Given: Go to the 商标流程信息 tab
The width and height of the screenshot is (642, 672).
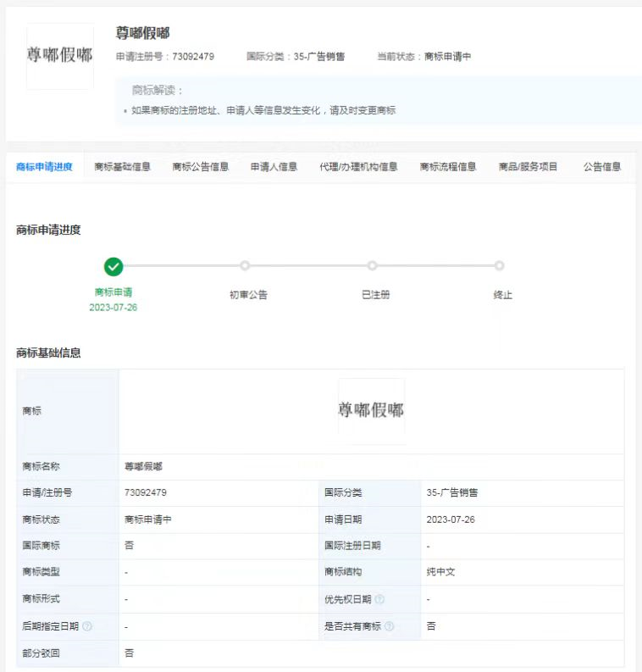Looking at the screenshot, I should (x=448, y=167).
